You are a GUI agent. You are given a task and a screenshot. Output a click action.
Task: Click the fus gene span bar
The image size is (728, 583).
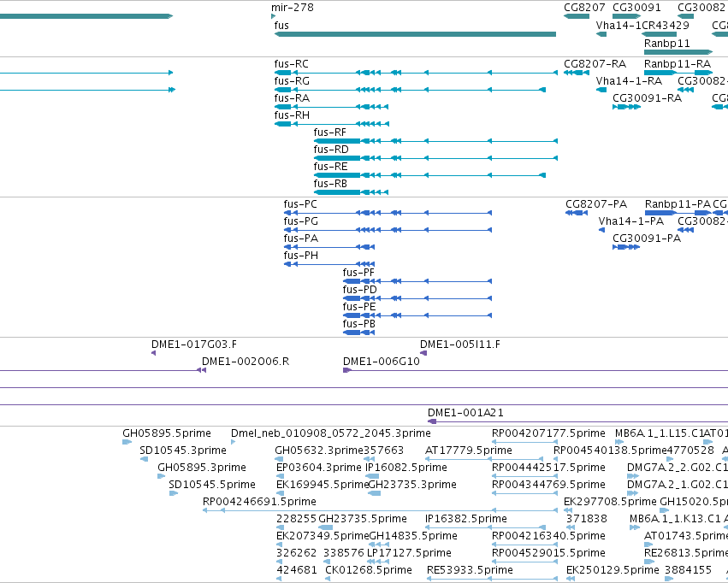pyautogui.click(x=415, y=34)
